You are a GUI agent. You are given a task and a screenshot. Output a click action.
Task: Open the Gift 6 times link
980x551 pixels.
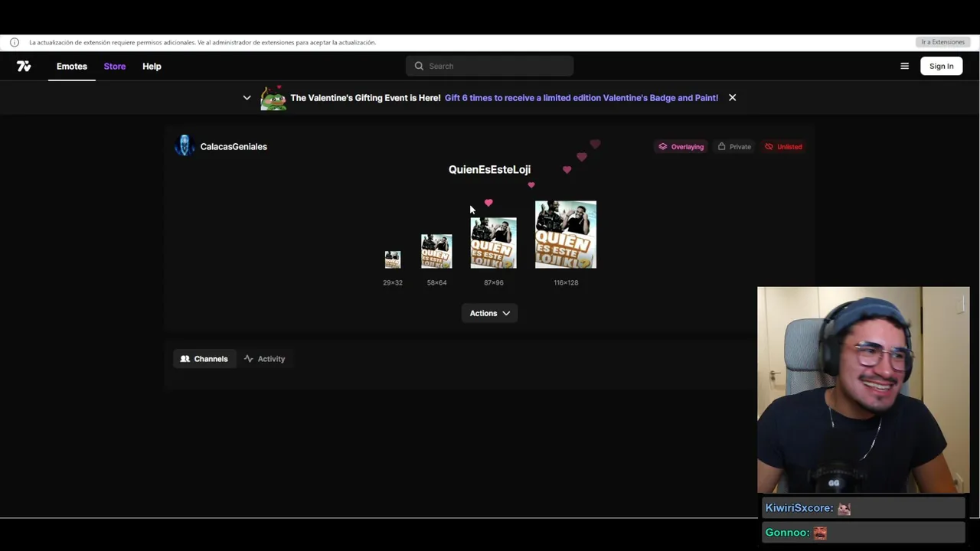(581, 98)
